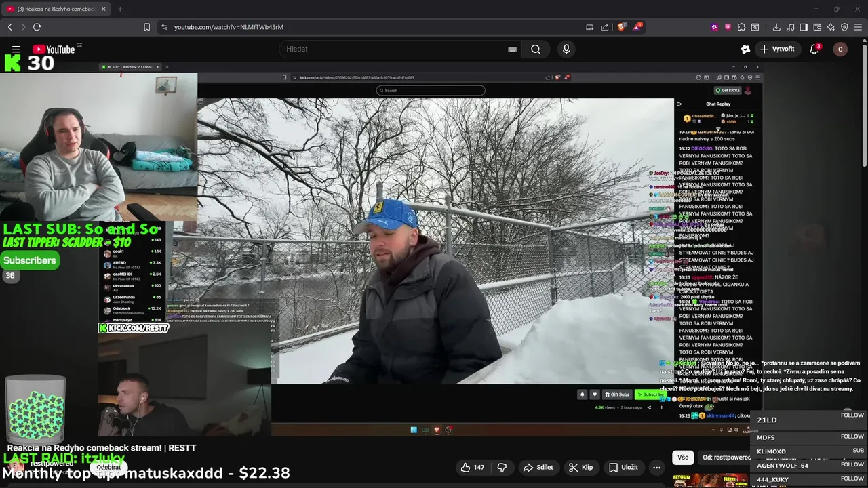Click the pink shield extension icon
This screenshot has height=488, width=868.
point(728,27)
